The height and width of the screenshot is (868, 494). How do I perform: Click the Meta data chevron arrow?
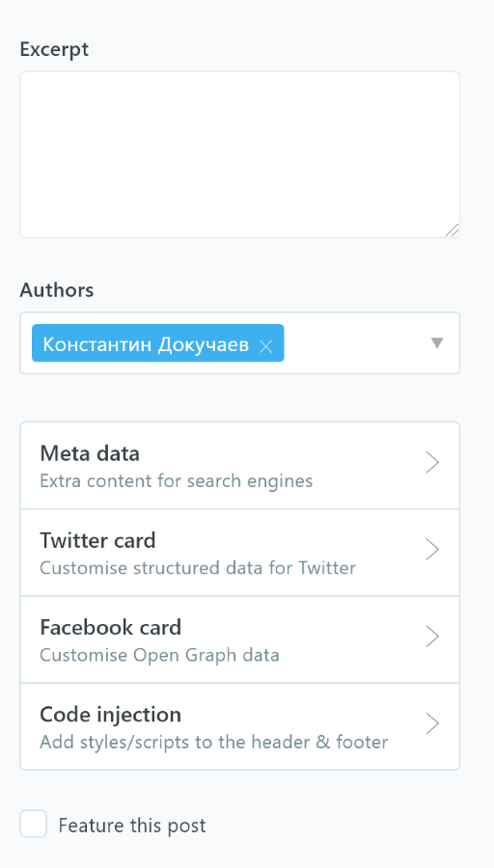[x=432, y=463]
